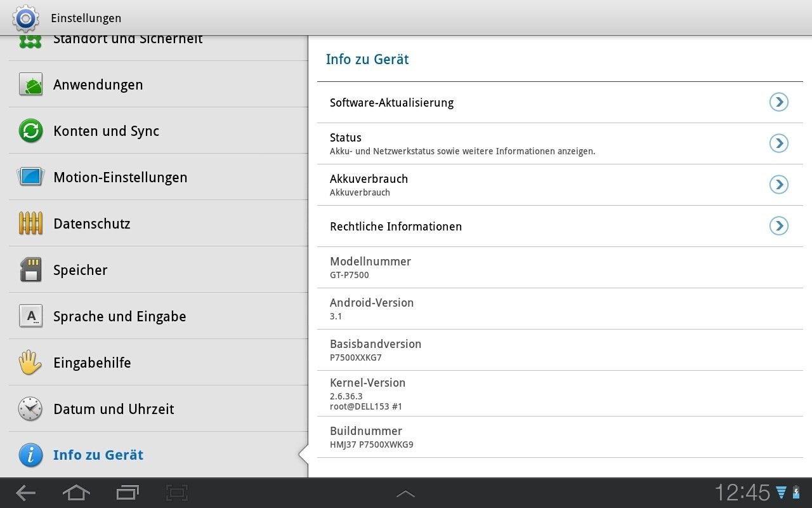Tap the Rechtliche Informationen label
812x508 pixels.
pyautogui.click(x=396, y=227)
